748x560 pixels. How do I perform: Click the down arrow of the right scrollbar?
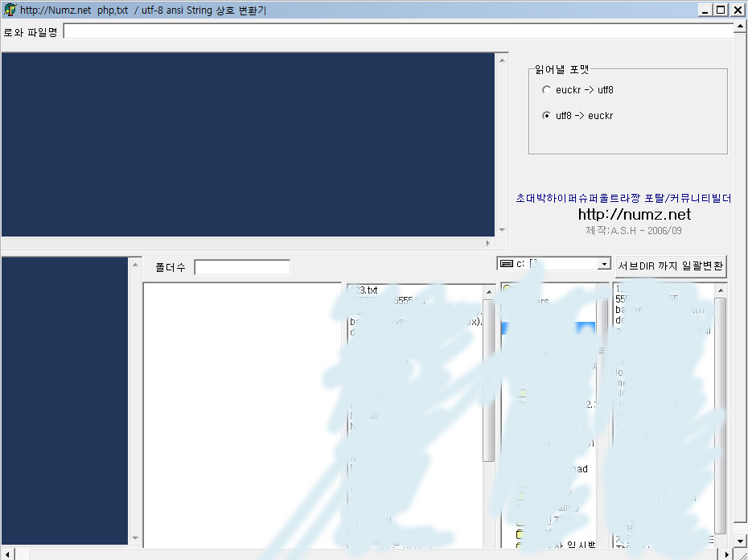click(739, 540)
